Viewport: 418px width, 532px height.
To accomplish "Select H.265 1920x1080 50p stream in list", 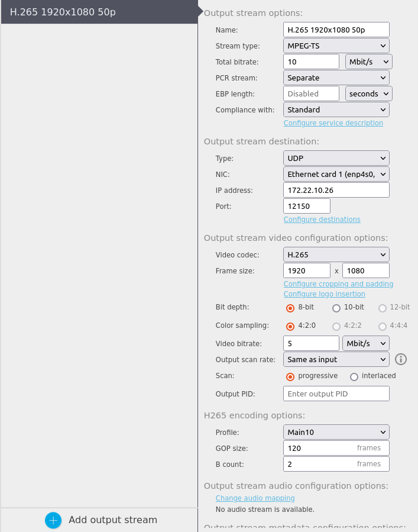I will 99,12.
